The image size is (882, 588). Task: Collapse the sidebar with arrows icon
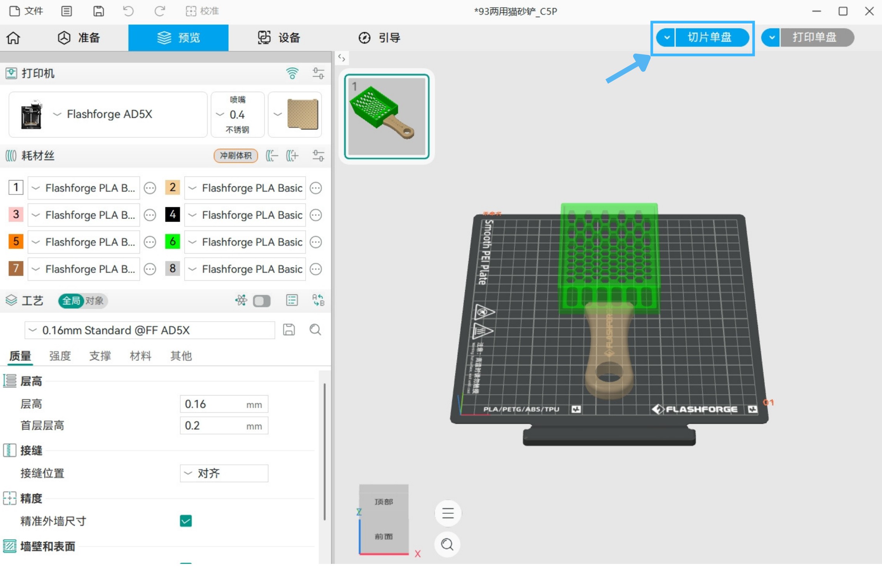(341, 58)
